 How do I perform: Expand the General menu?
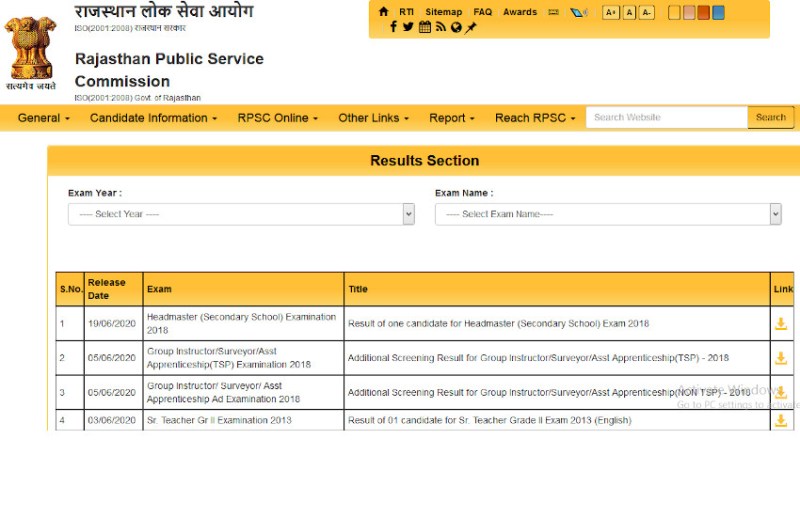pyautogui.click(x=43, y=118)
